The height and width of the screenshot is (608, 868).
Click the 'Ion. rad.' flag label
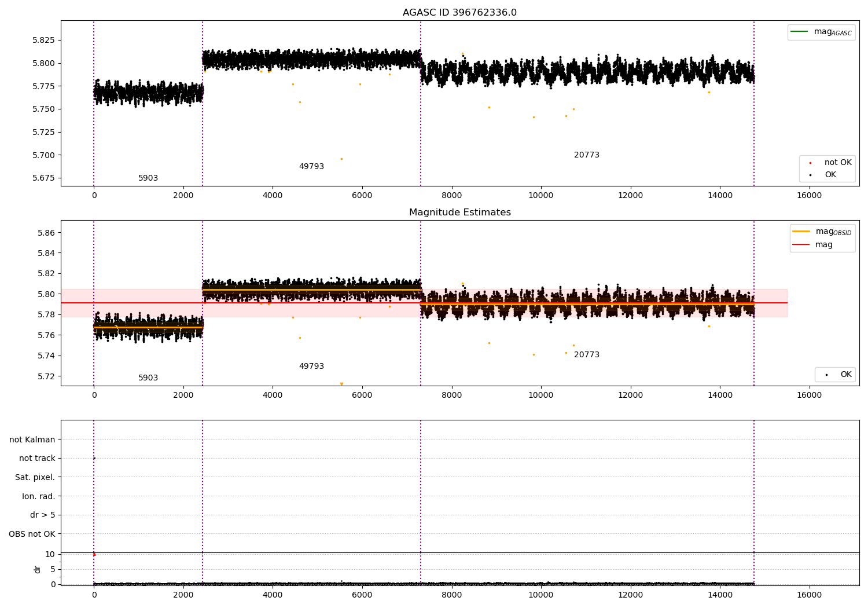click(39, 496)
